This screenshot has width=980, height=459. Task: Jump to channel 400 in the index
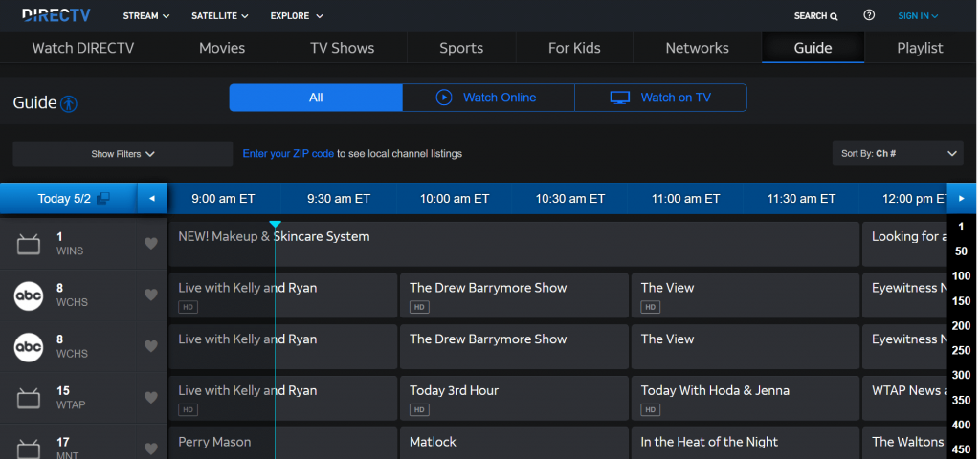coord(961,425)
